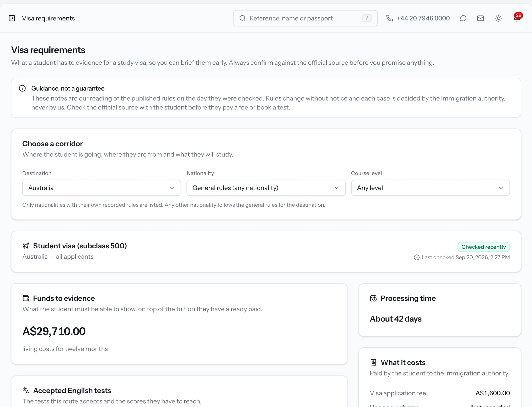The image size is (532, 407).
Task: Click the Visa requirements breadcrumb title
Action: coord(48,18)
